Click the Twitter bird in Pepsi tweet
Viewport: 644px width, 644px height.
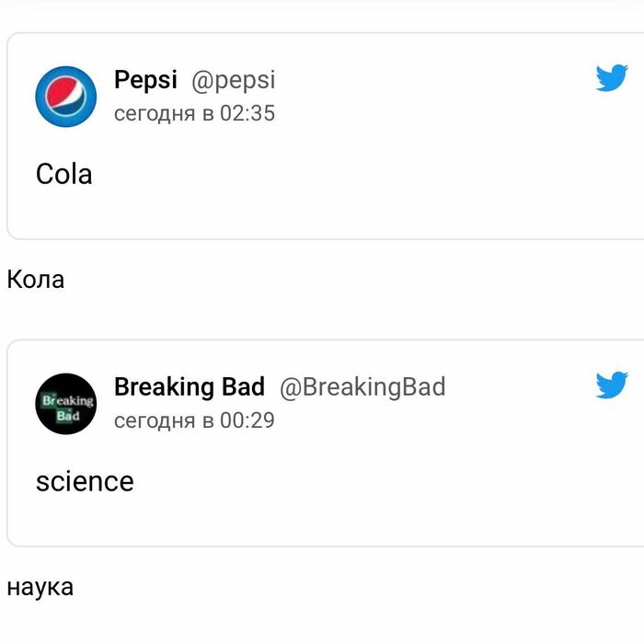tap(612, 78)
